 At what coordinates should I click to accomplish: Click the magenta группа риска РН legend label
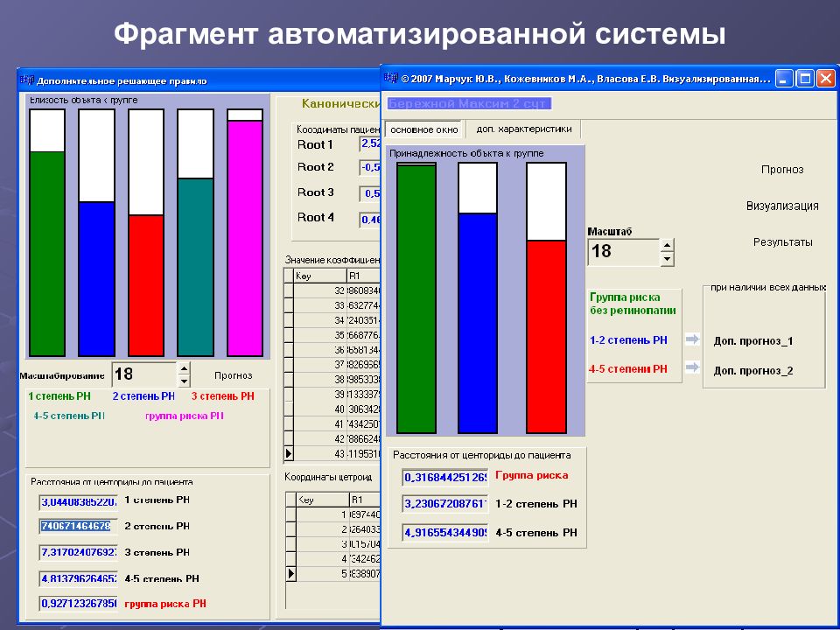(x=185, y=416)
